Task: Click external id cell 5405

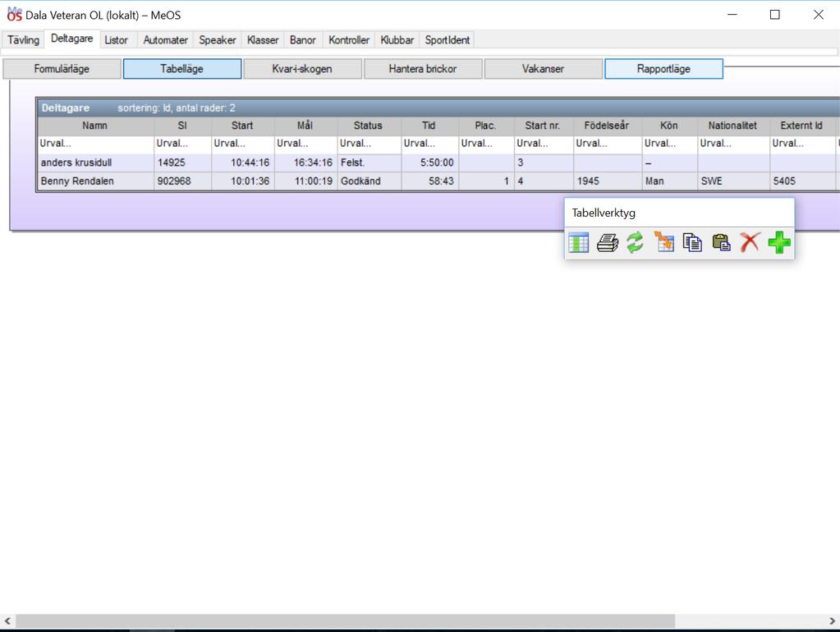Action: point(802,181)
